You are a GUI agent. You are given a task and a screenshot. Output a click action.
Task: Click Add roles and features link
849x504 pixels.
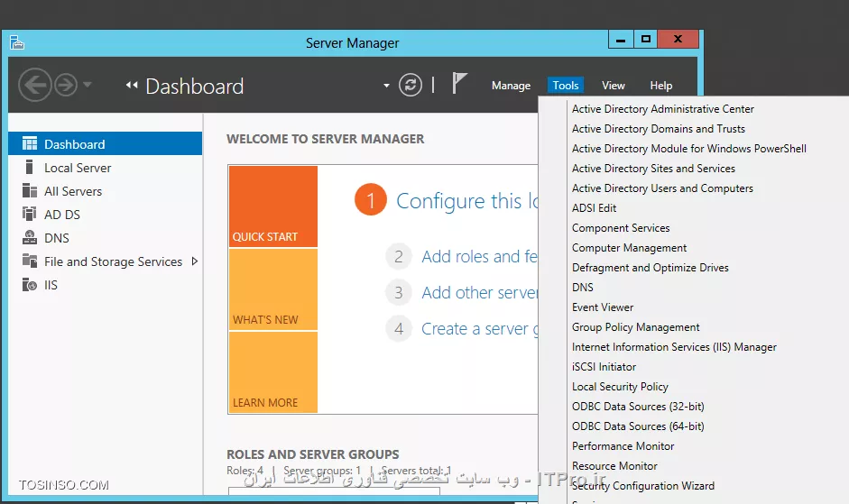click(x=479, y=256)
